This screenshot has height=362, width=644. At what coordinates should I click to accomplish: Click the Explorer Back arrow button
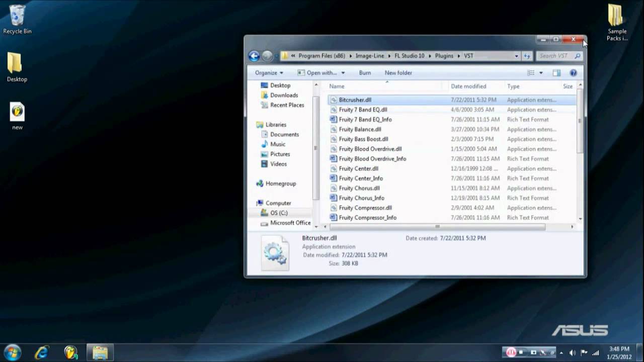click(x=254, y=56)
